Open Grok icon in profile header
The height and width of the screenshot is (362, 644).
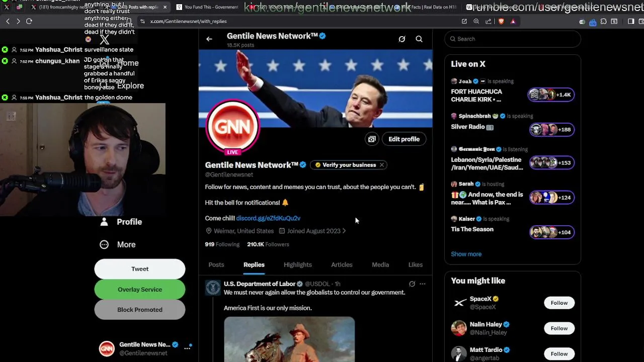point(402,39)
